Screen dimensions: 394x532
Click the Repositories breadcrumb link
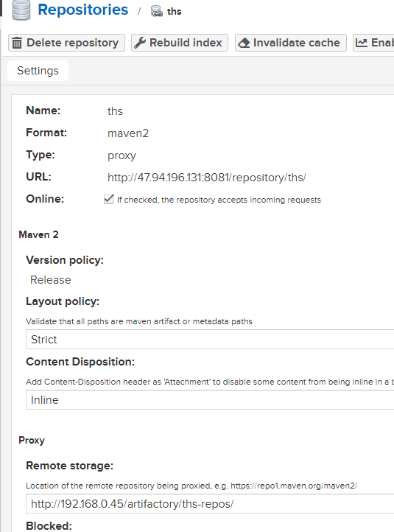tap(83, 10)
